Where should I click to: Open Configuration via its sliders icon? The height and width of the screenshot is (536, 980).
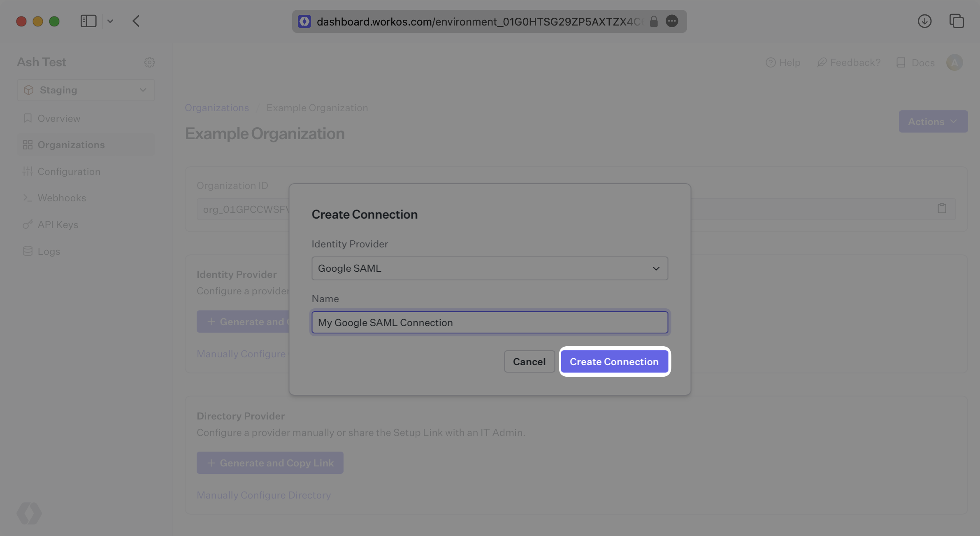[x=27, y=171]
